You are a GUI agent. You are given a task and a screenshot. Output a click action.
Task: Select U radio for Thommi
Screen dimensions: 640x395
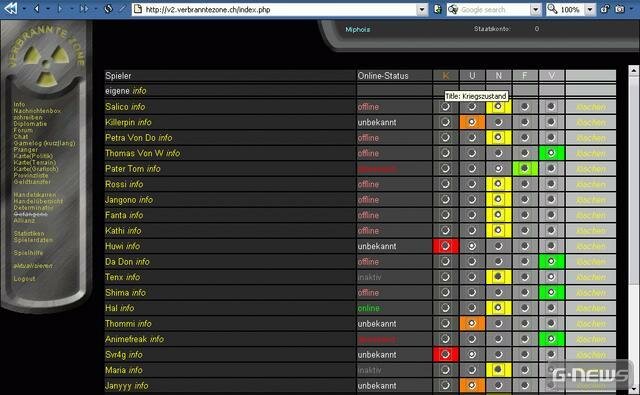tap(471, 324)
